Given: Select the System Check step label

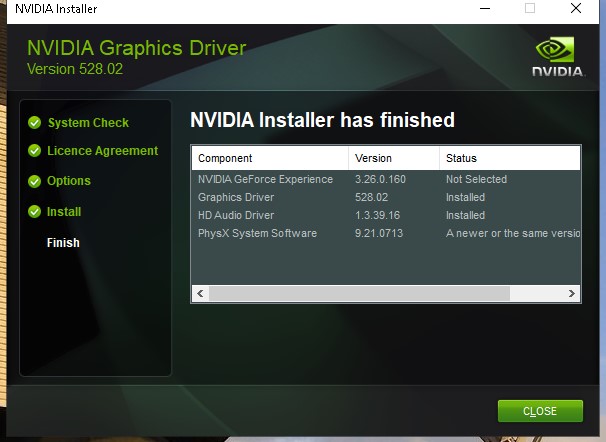Looking at the screenshot, I should pyautogui.click(x=88, y=122).
